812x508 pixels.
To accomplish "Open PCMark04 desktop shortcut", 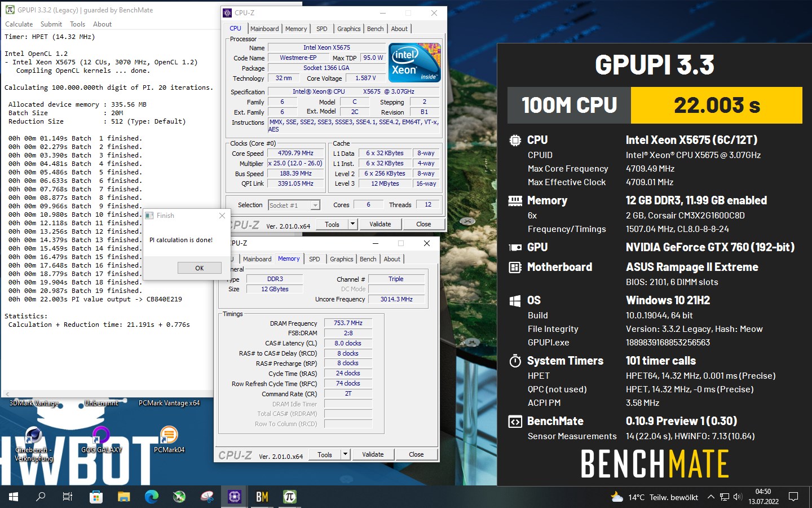I will point(169,440).
